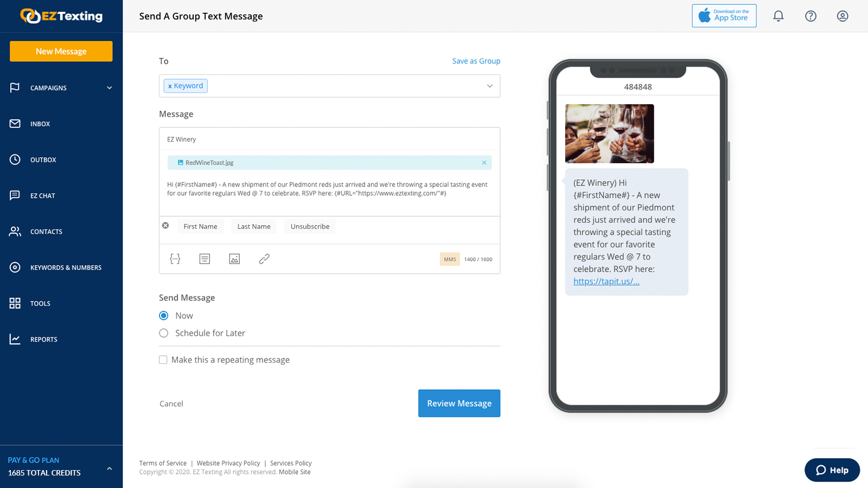
Task: Expand the To recipients dropdown
Action: pos(490,86)
